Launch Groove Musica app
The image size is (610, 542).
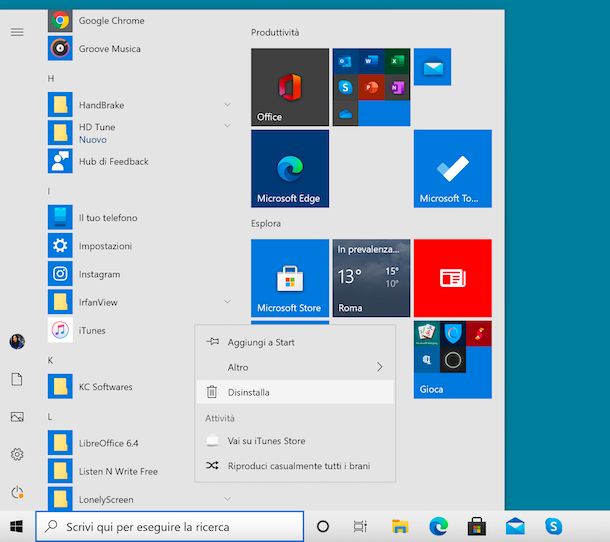pos(140,49)
